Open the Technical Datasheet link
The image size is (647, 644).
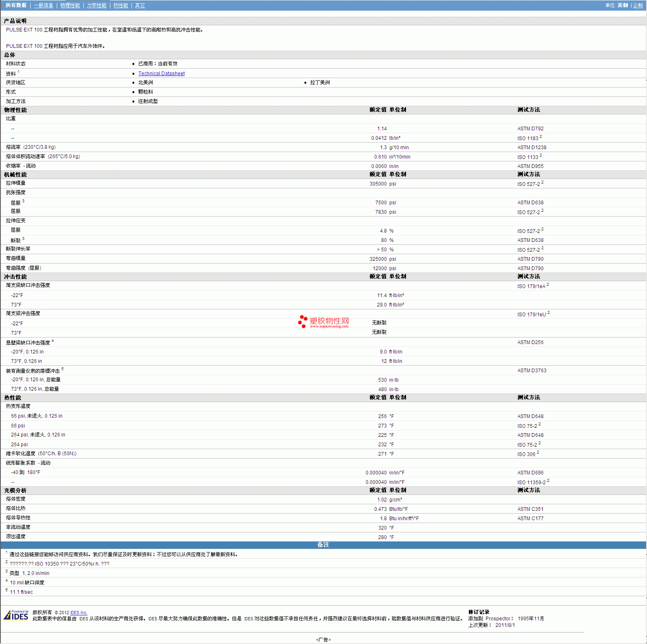click(x=161, y=74)
